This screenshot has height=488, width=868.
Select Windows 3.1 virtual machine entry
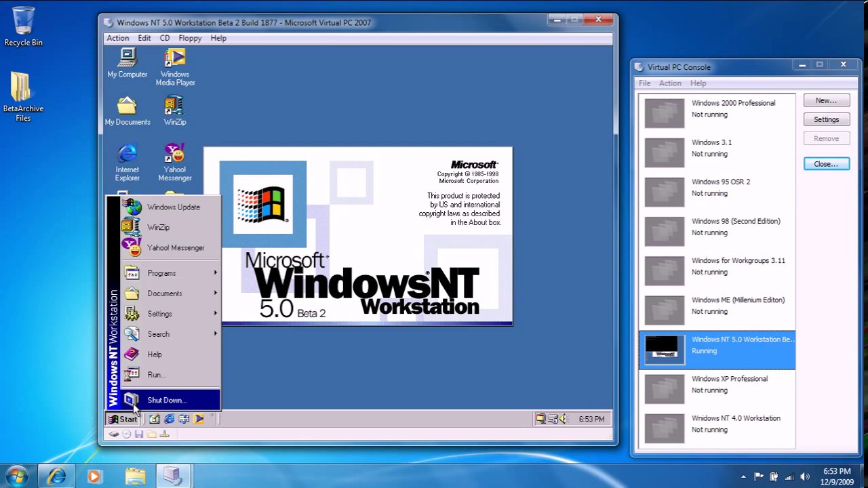pos(717,152)
